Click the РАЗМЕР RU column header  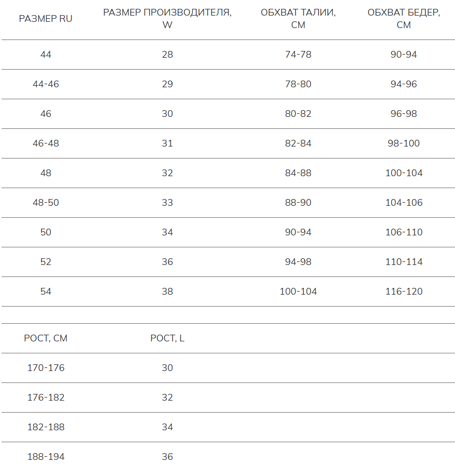click(46, 19)
